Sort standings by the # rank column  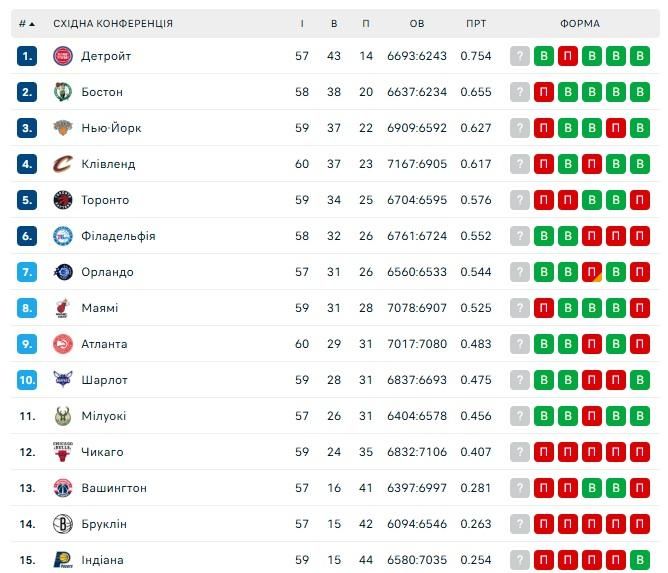(x=26, y=23)
